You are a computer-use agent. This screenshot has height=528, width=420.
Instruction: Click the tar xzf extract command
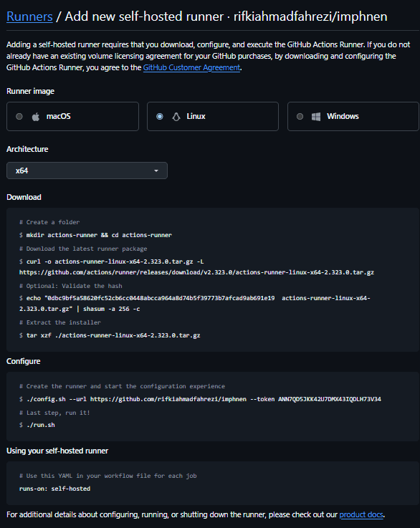[x=110, y=335]
